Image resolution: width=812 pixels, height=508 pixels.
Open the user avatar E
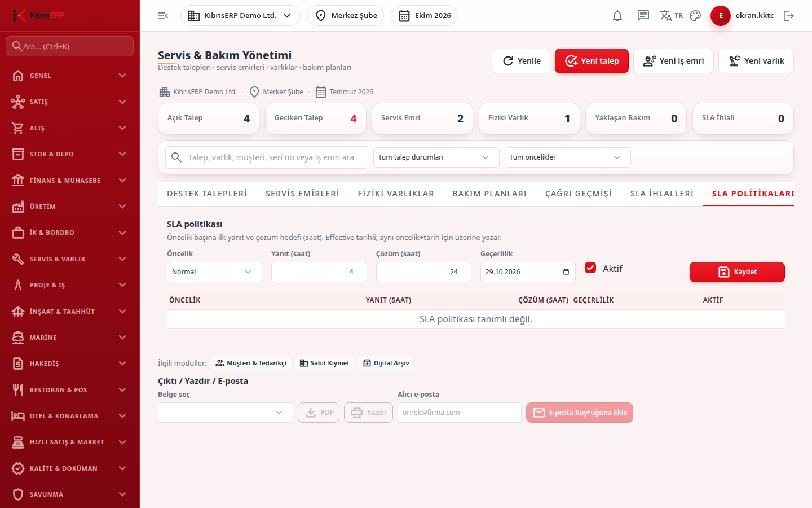(x=721, y=16)
